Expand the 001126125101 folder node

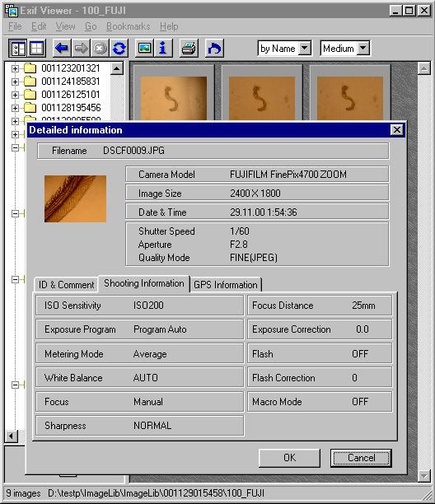click(15, 95)
